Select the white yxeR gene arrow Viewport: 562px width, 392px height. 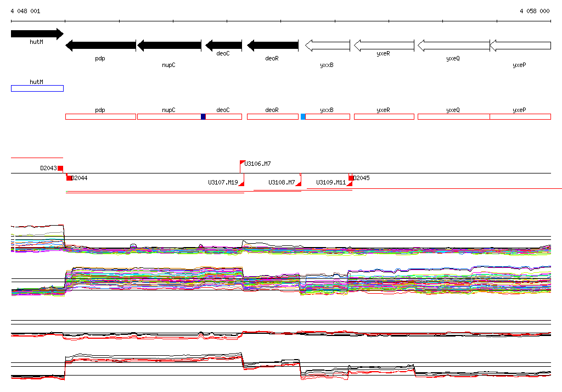click(x=384, y=46)
